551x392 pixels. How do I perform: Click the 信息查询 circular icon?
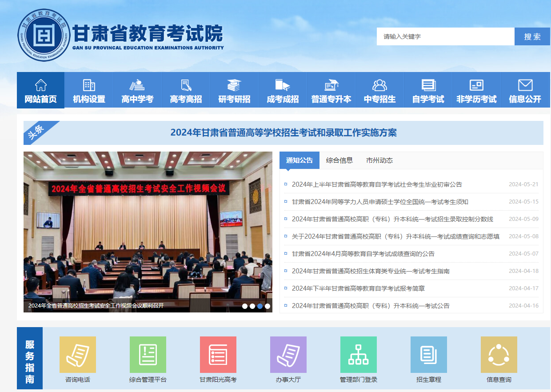tap(499, 355)
